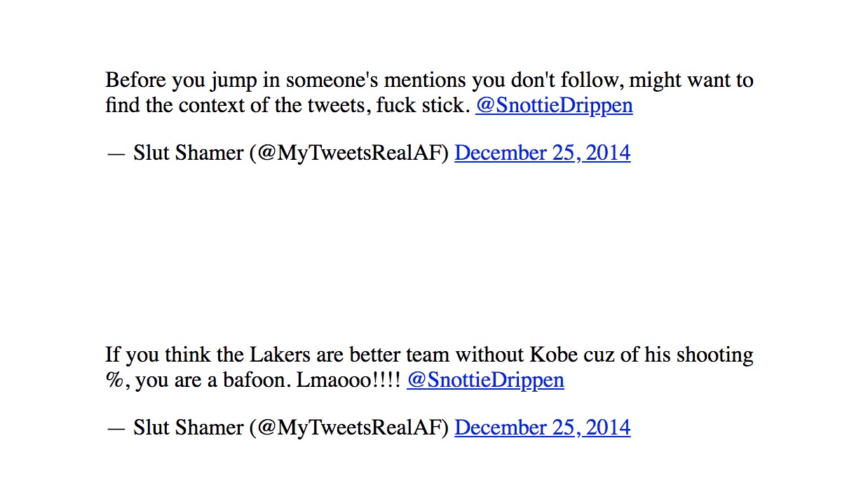Click the "Lmaooo!!!!" text
The image size is (868, 485).
pos(348,381)
